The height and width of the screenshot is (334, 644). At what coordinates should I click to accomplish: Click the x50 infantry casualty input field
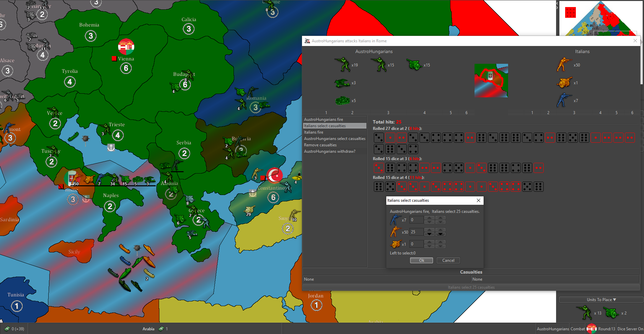pyautogui.click(x=416, y=232)
